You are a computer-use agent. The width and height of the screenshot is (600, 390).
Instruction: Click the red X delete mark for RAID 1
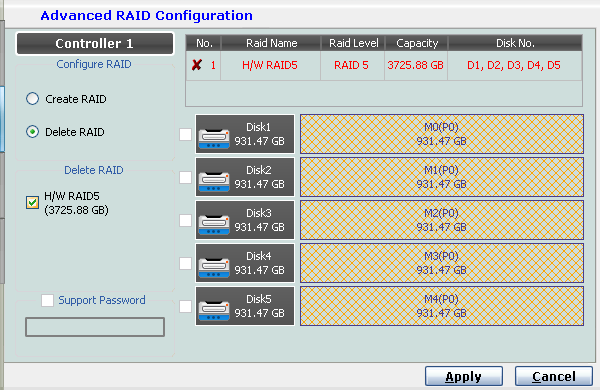coord(197,65)
